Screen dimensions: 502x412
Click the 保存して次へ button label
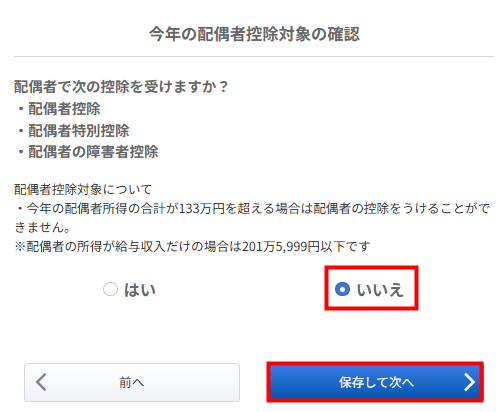click(376, 382)
